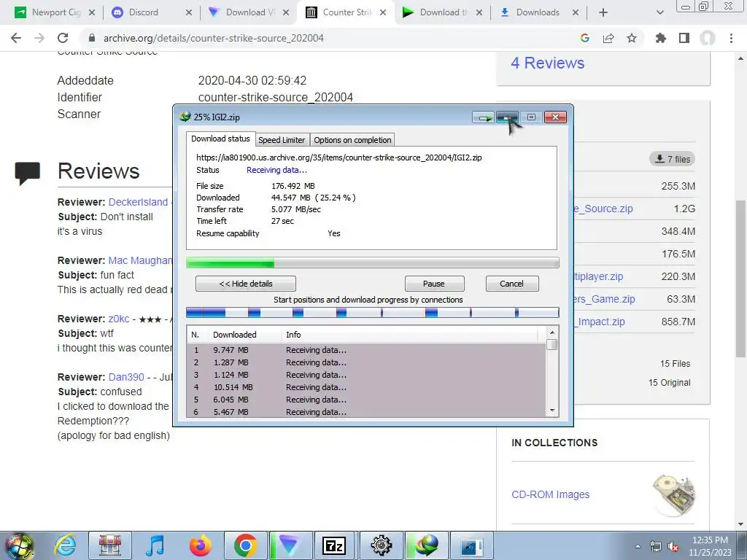Image resolution: width=747 pixels, height=560 pixels.
Task: Open reviewer Mac Maughan profile link
Action: (x=140, y=260)
